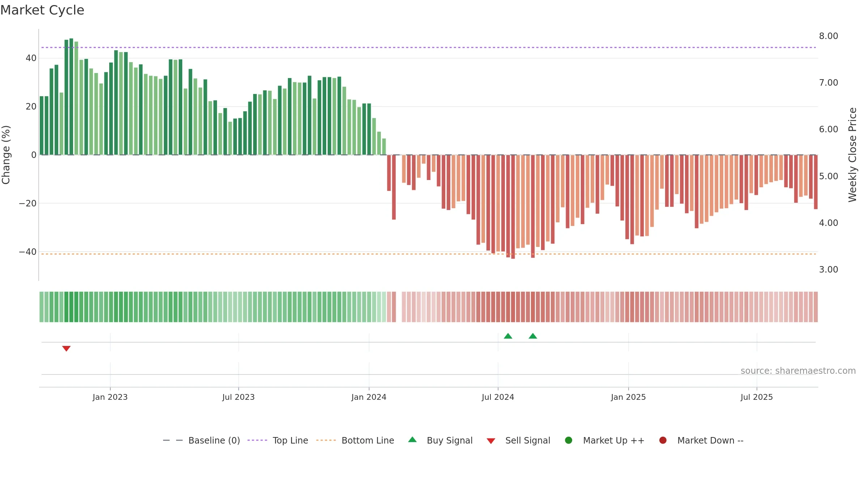Screen dimensions: 868x488
Task: Click the 20 tick on change axis
Action: tap(31, 107)
